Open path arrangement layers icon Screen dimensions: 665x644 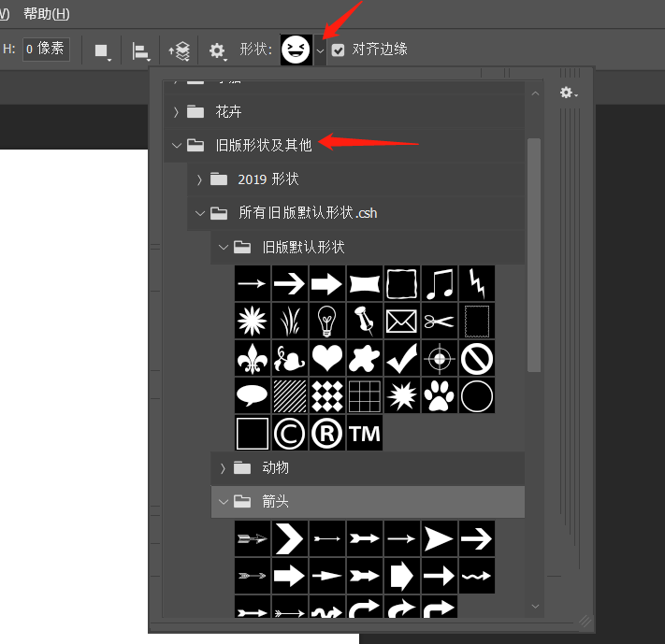(x=180, y=50)
